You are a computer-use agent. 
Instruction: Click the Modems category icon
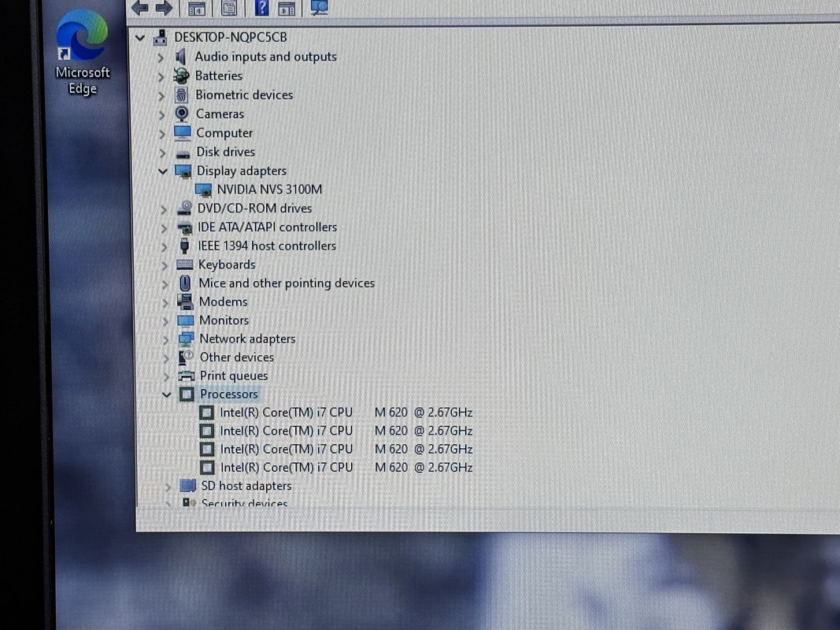click(x=185, y=302)
